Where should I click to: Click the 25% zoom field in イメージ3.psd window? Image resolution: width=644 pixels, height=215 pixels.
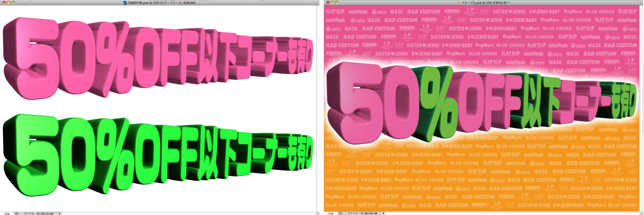(x=331, y=214)
